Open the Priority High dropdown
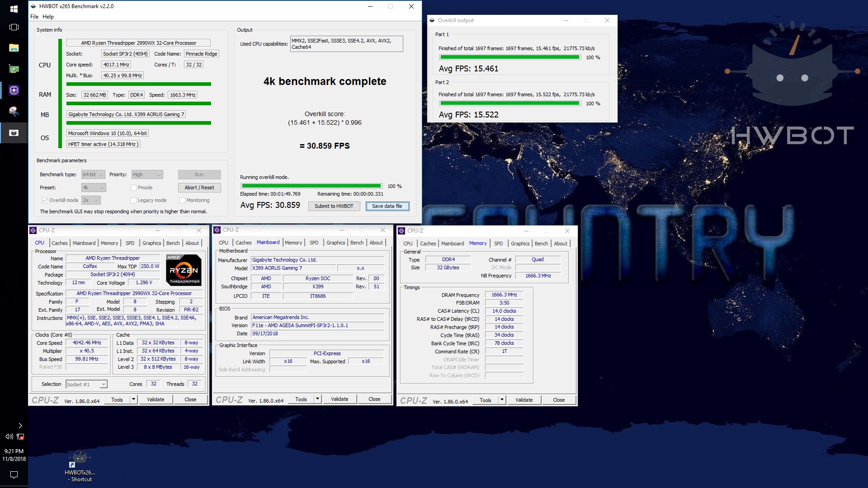This screenshot has width=868, height=488. [147, 174]
